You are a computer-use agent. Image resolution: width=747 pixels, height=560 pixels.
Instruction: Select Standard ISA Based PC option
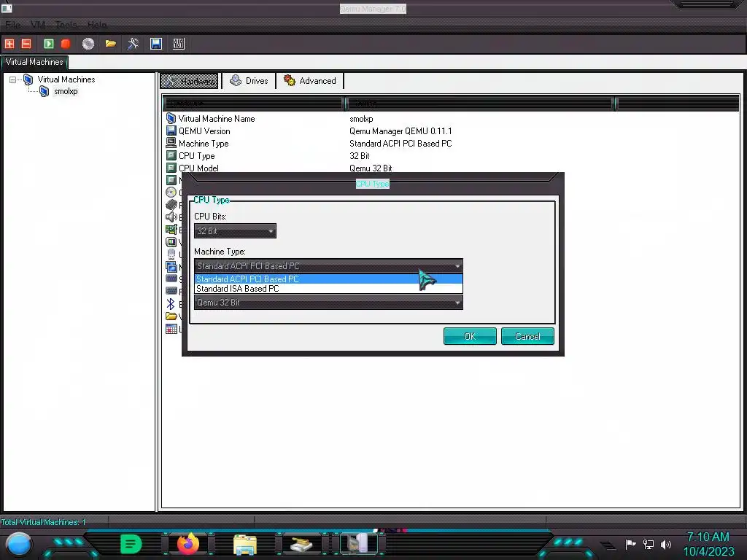(328, 289)
